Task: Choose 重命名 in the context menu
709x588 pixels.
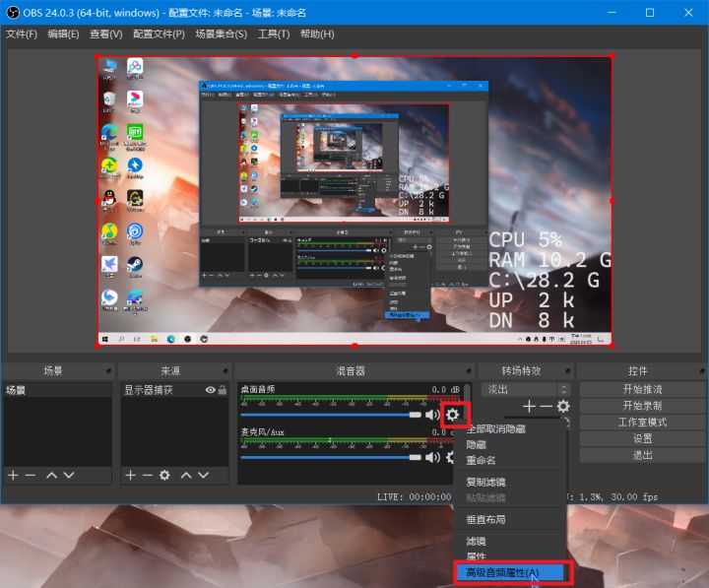Action: point(510,460)
